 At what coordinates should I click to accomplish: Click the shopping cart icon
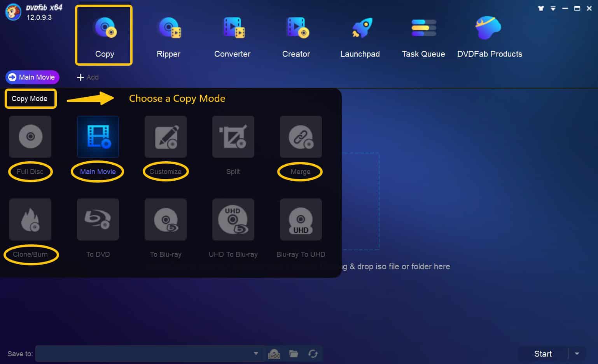coord(540,8)
